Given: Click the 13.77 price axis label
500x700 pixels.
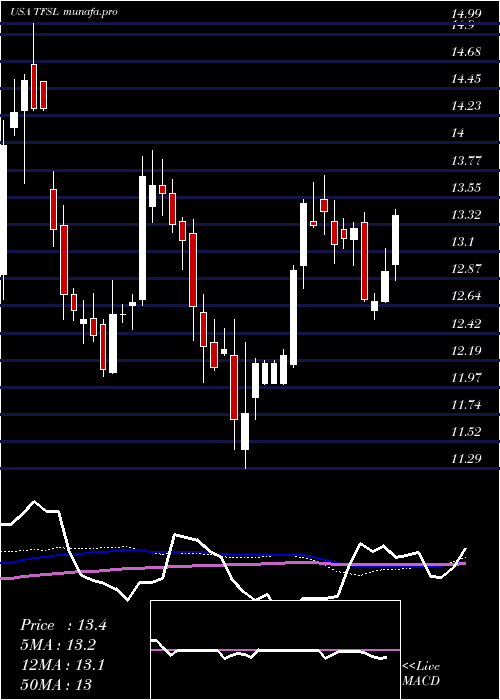Looking at the screenshot, I should tap(466, 161).
